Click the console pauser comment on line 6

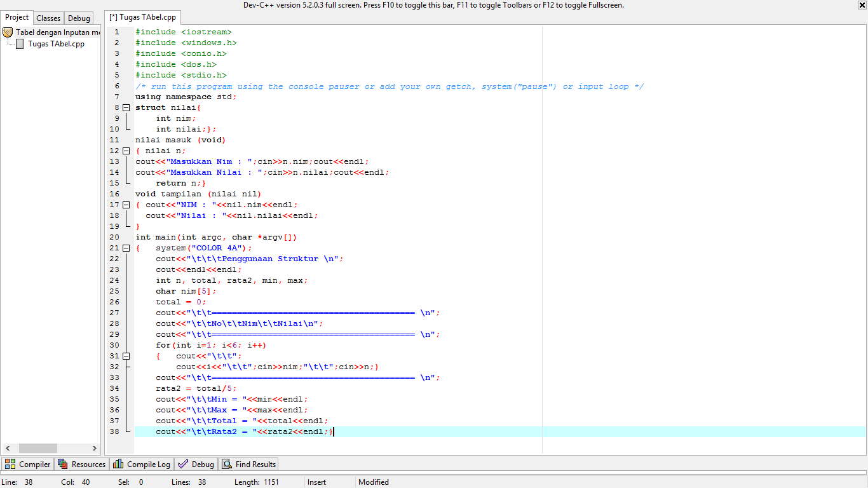tap(390, 86)
